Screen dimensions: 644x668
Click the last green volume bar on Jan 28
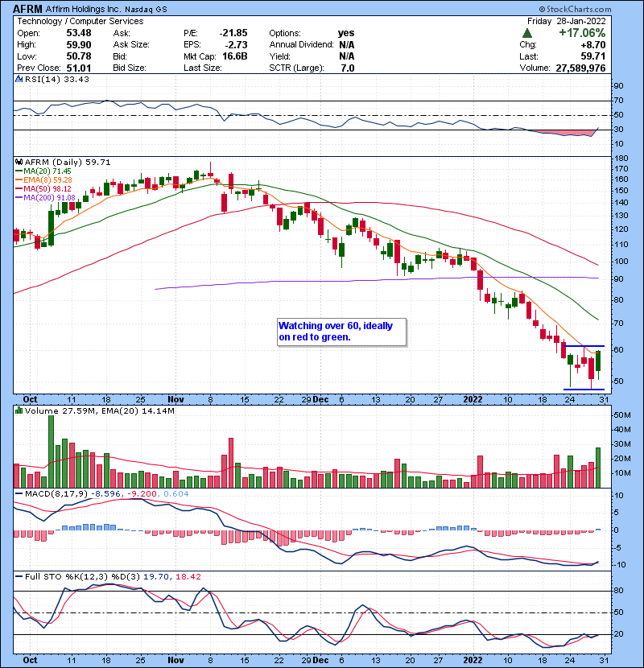click(x=598, y=468)
